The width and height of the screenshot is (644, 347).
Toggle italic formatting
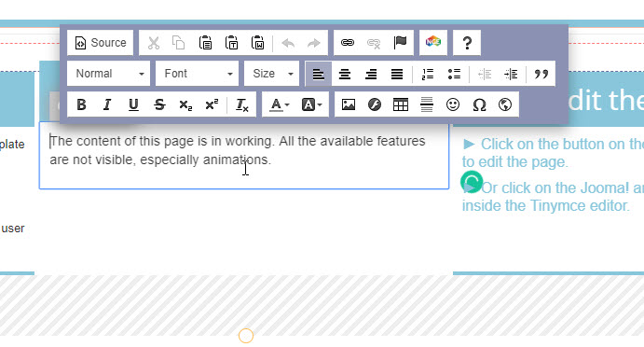coord(107,104)
